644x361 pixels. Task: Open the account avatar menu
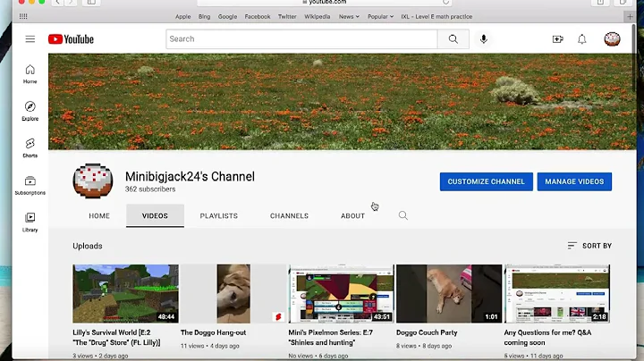[x=612, y=39]
